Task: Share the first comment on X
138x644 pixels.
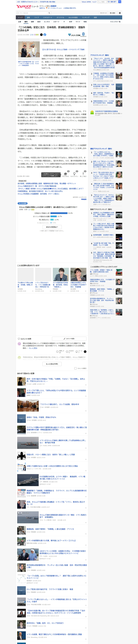Action: pyautogui.click(x=85, y=351)
